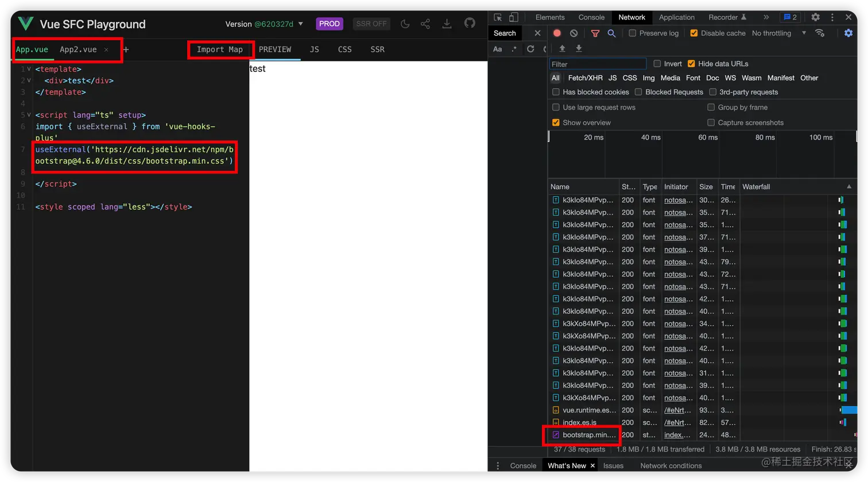Filter requests by Manifest type
This screenshot has height=482, width=868.
(x=781, y=78)
